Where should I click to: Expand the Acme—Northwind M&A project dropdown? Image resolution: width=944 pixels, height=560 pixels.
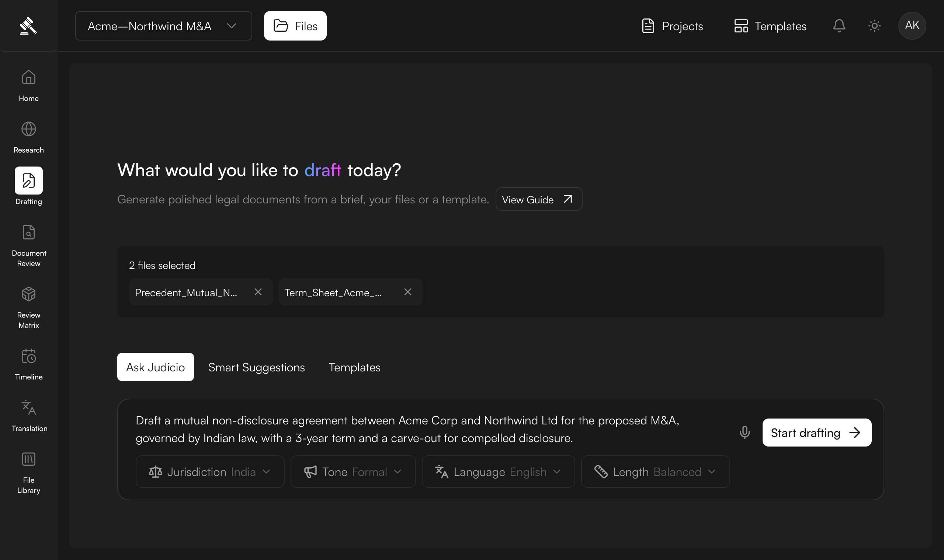[163, 26]
